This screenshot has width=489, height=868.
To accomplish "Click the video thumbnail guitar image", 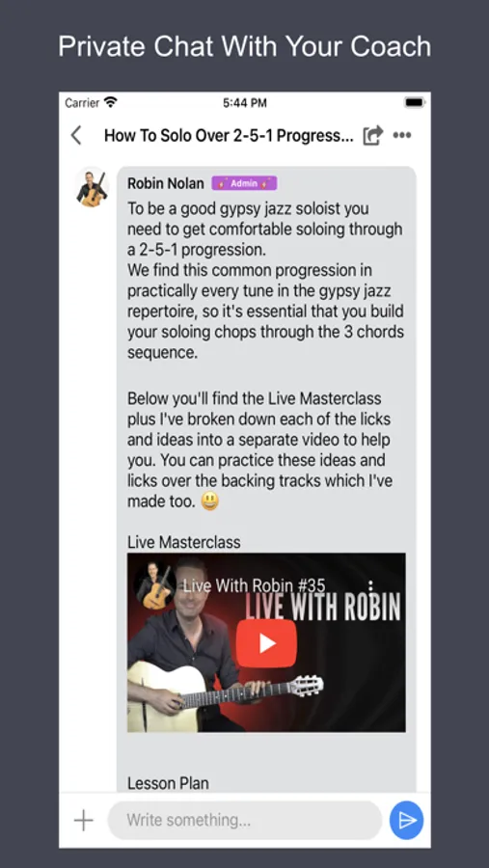I will [x=266, y=642].
